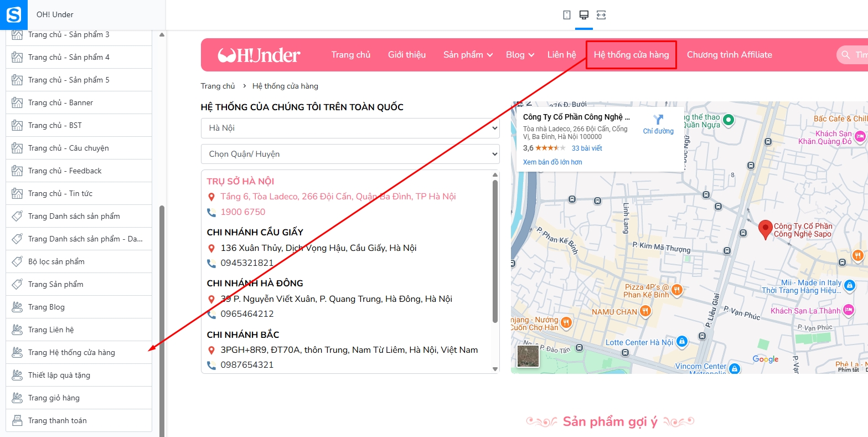Viewport: 868px width, 437px height.
Task: Click the Mii - Made in Italy shop marker
Action: (x=850, y=285)
